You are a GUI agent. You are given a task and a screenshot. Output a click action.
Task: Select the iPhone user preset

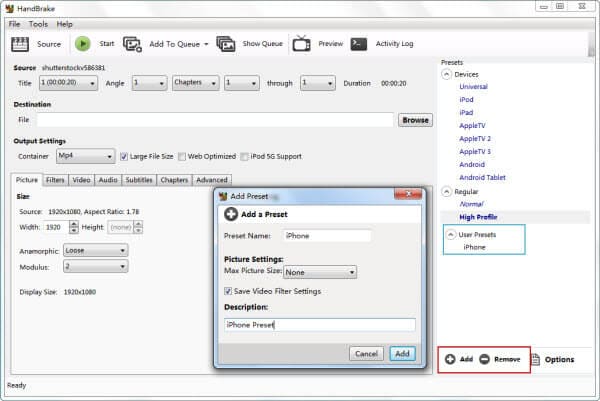[474, 247]
